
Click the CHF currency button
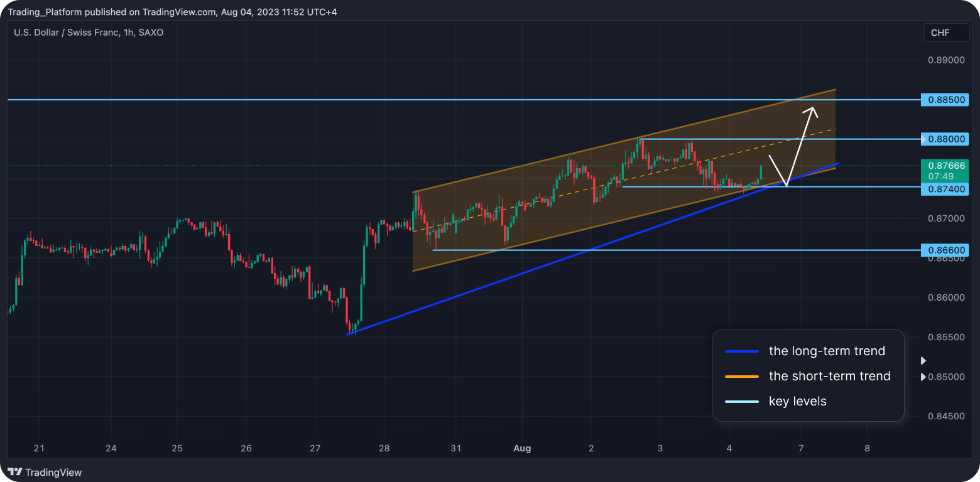(947, 33)
